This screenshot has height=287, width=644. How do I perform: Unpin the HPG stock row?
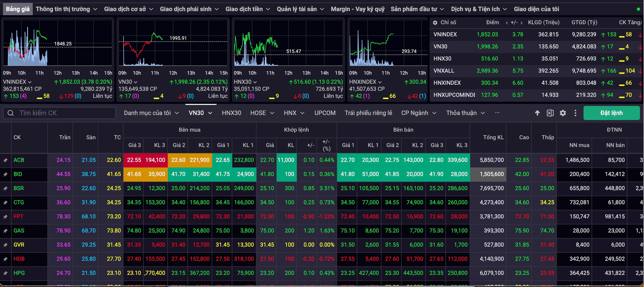[x=5, y=273]
